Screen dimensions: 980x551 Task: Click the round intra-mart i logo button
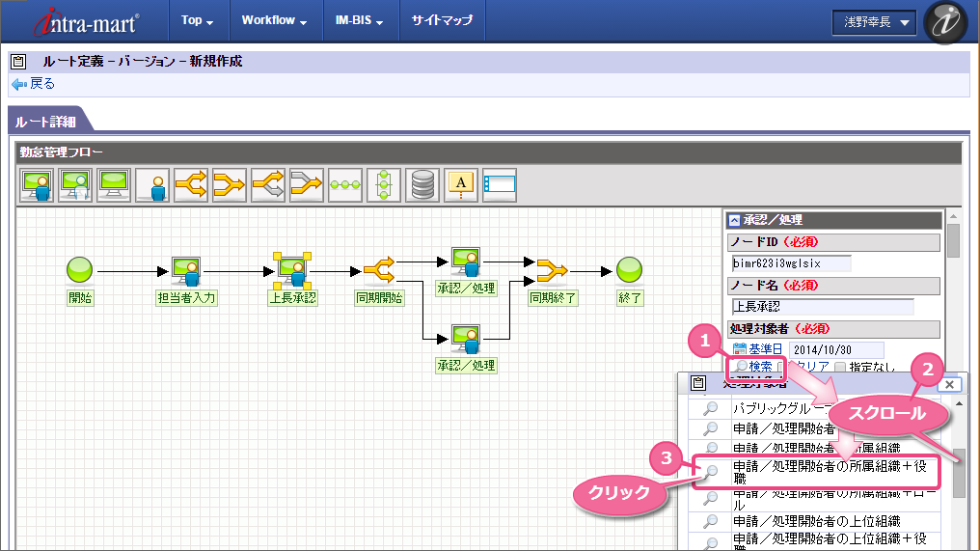point(945,22)
